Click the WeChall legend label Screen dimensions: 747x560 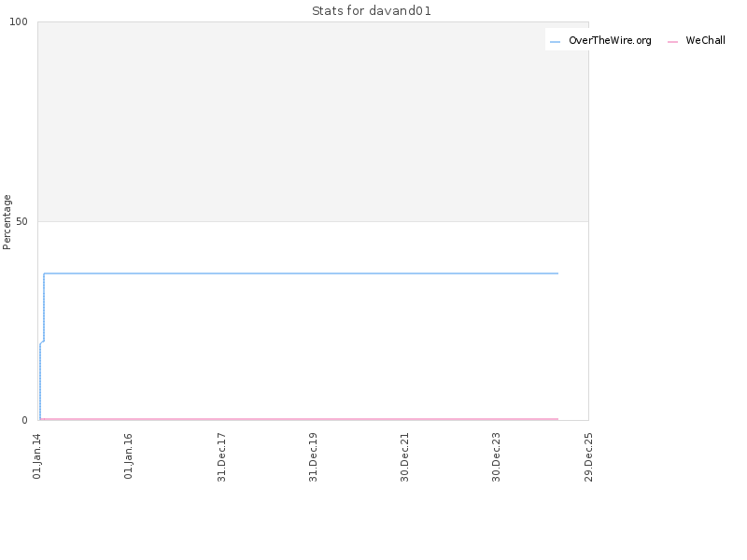tap(705, 41)
